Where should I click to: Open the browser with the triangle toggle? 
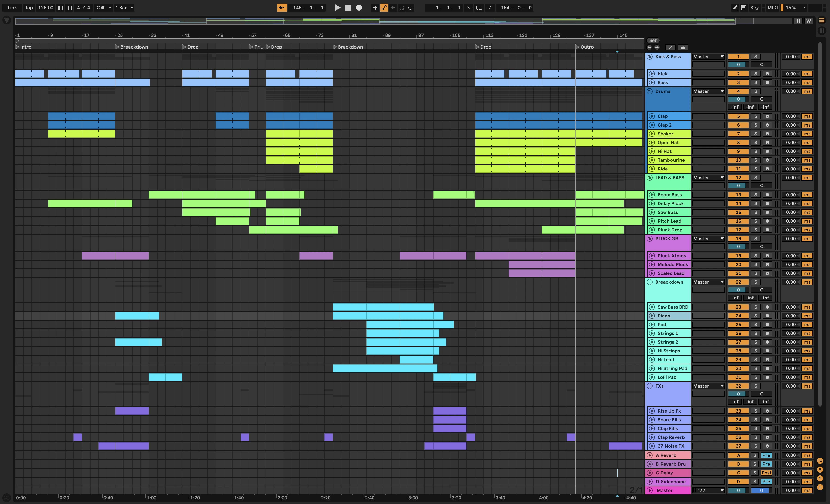click(6, 21)
